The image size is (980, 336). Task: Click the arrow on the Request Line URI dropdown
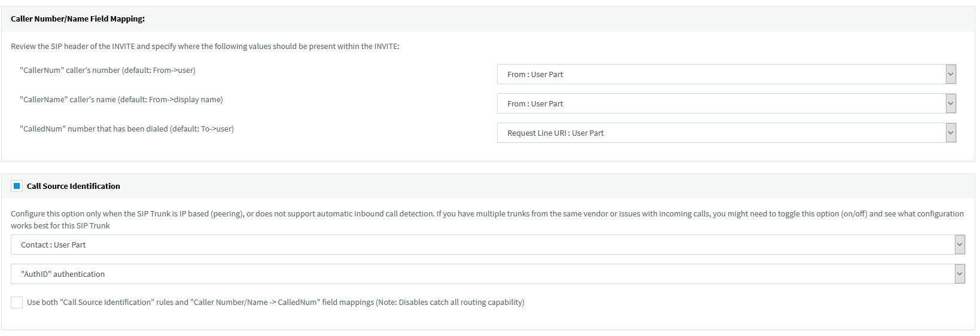pos(951,133)
